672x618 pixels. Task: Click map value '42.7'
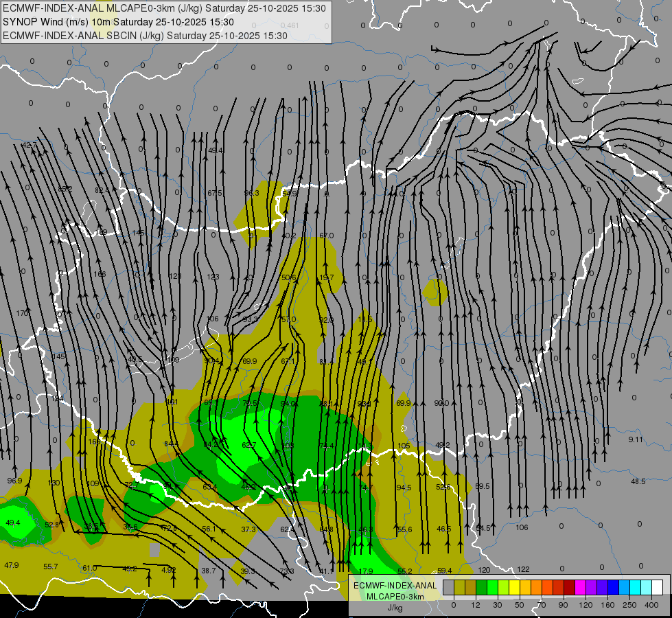click(x=30, y=146)
